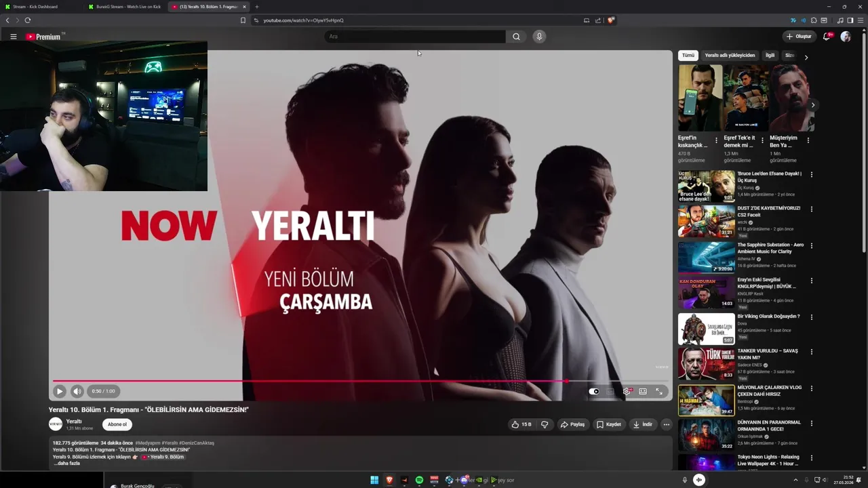Image resolution: width=868 pixels, height=488 pixels.
Task: Open the Eşref Tek'e it demek mi short
Action: click(745, 98)
